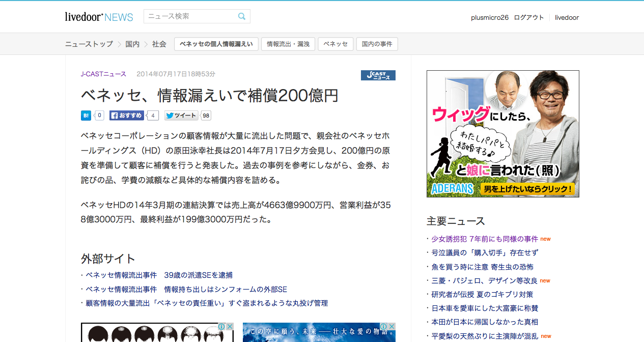Click the ログアウト link

pos(529,17)
